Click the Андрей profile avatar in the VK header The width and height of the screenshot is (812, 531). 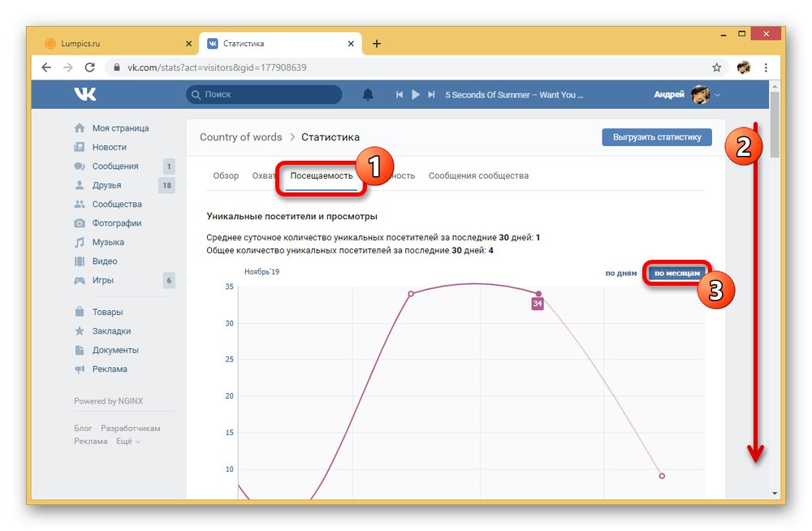click(700, 94)
